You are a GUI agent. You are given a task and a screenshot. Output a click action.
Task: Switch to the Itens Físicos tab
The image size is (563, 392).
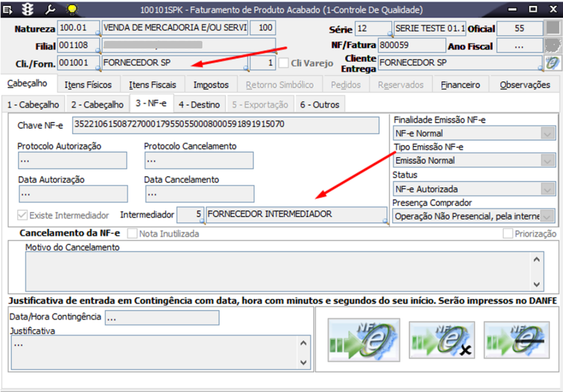pyautogui.click(x=88, y=85)
